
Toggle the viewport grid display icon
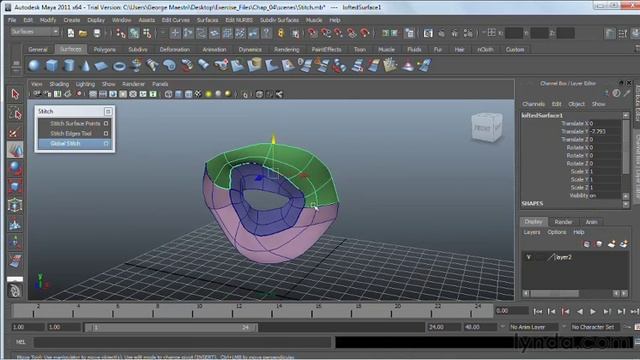click(93, 94)
